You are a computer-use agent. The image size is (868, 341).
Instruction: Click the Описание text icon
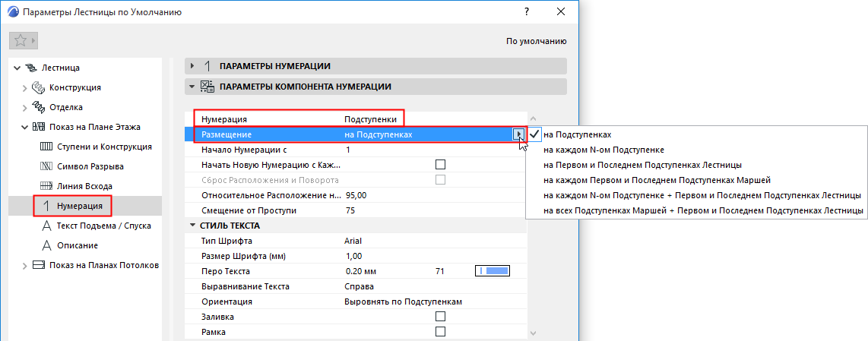coord(46,245)
